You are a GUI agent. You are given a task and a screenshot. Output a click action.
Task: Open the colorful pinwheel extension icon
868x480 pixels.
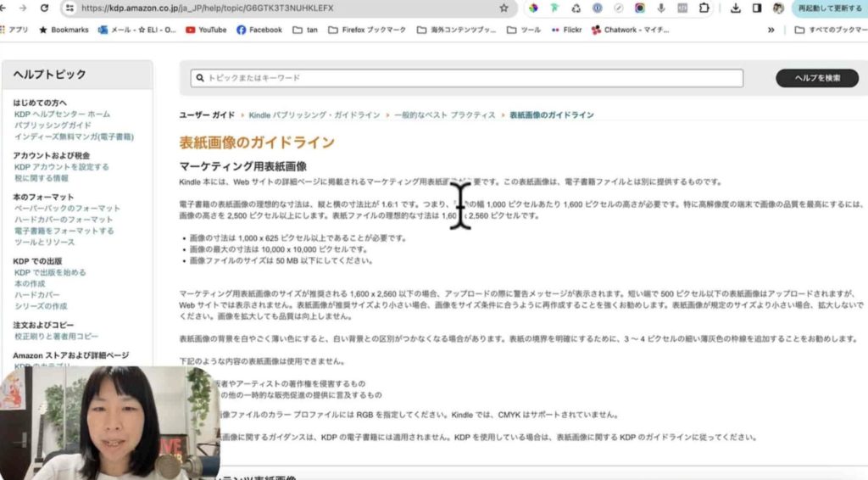pos(533,8)
